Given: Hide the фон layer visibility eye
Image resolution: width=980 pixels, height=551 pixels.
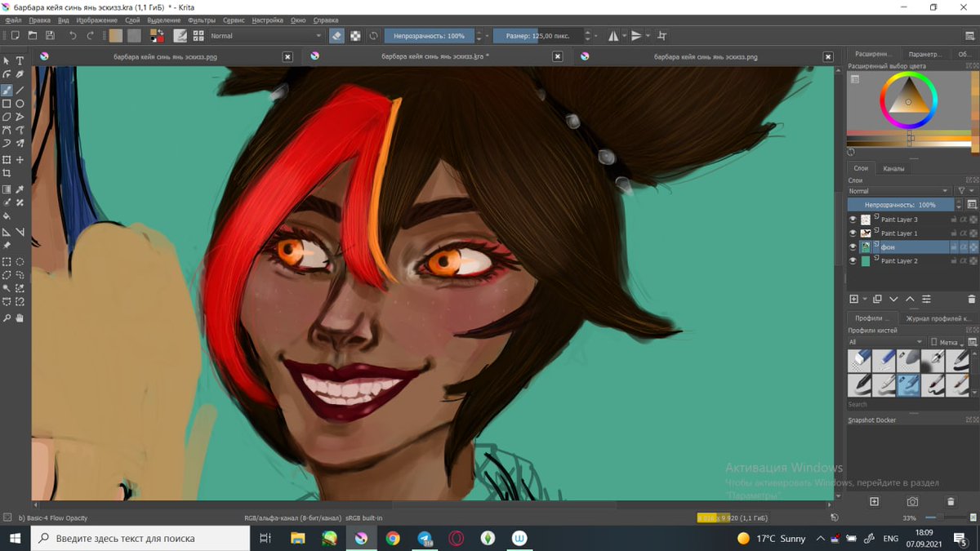Looking at the screenshot, I should (x=853, y=247).
